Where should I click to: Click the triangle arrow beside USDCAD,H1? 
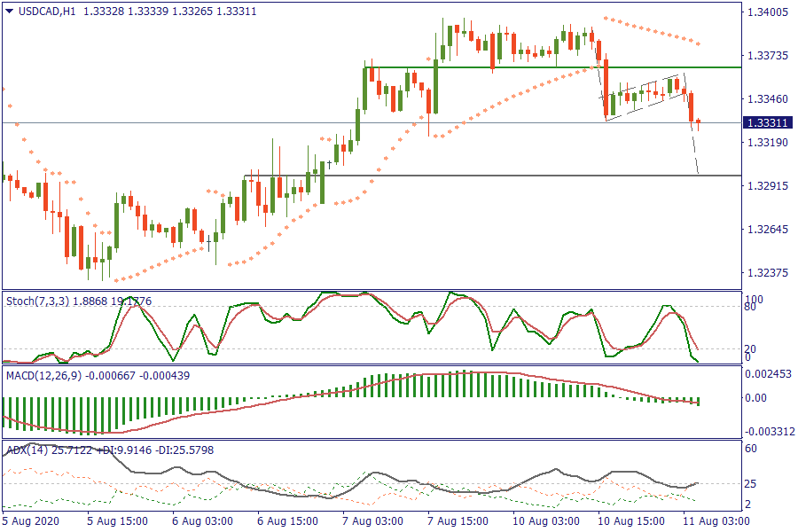(10, 12)
